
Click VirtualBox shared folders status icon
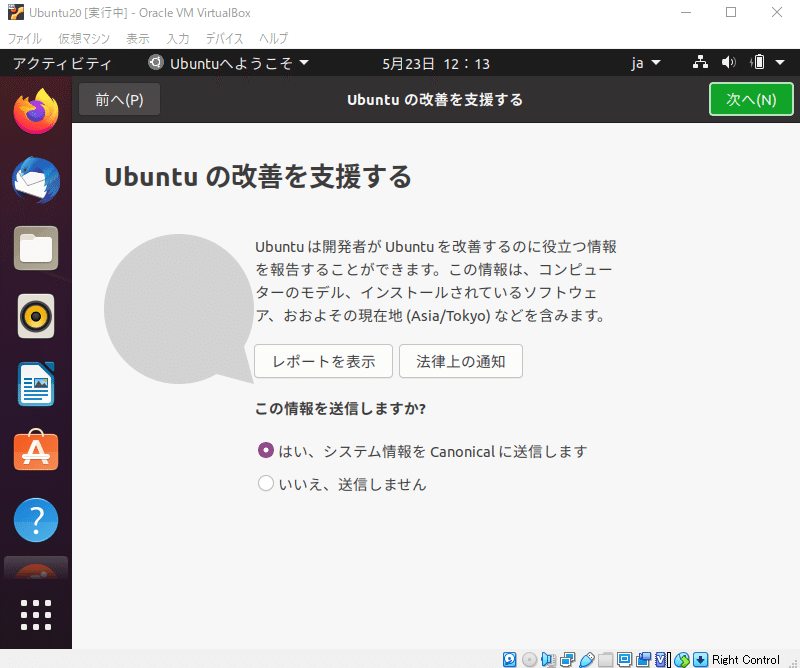pyautogui.click(x=606, y=660)
